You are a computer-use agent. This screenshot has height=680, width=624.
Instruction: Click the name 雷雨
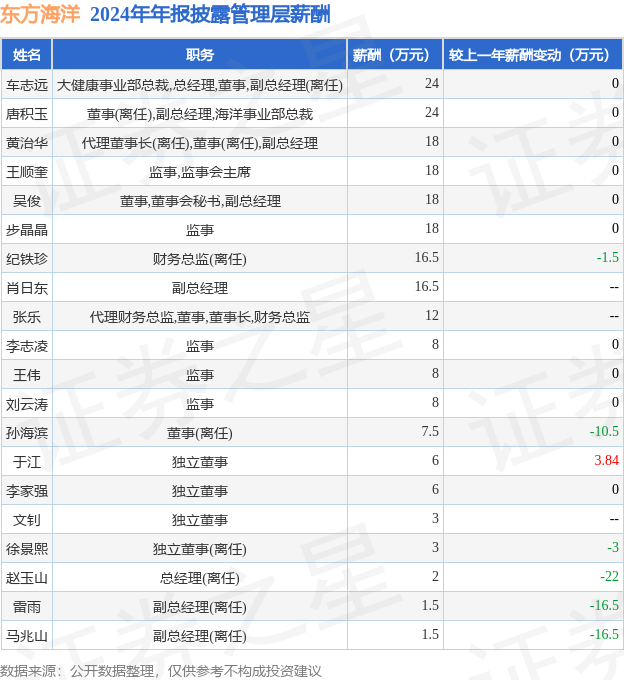(26, 608)
